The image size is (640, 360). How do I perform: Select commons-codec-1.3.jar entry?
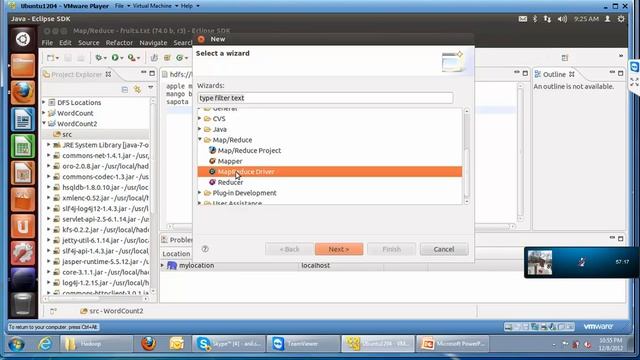click(101, 177)
